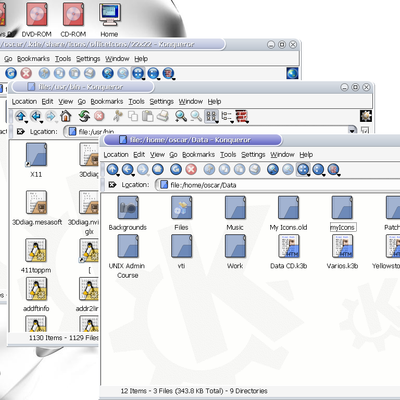Click Reload icon in the Data window toolbar
Image resolution: width=400 pixels, height=400 pixels.
coord(176,169)
